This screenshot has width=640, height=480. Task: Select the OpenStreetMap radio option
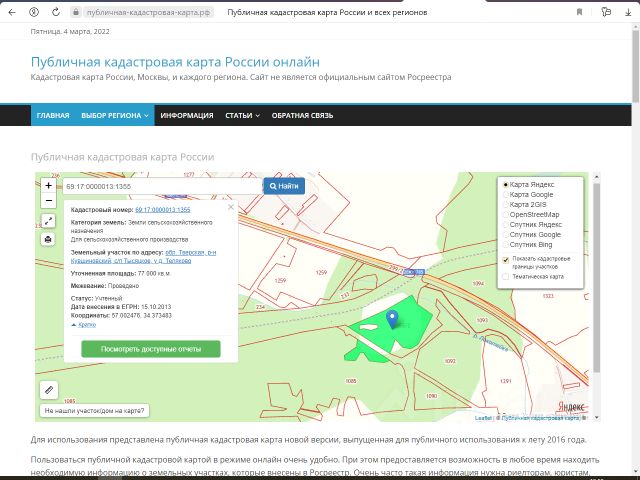(x=506, y=215)
